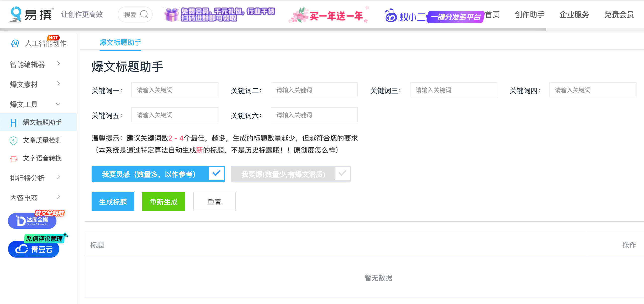The image size is (644, 304).
Task: Click the 爆文标题助手 H icon in sidebar
Action: 13,123
